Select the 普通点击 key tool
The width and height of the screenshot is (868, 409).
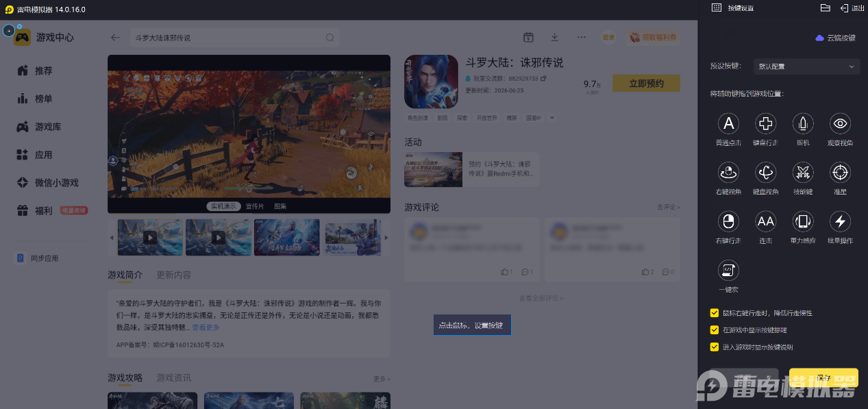728,124
